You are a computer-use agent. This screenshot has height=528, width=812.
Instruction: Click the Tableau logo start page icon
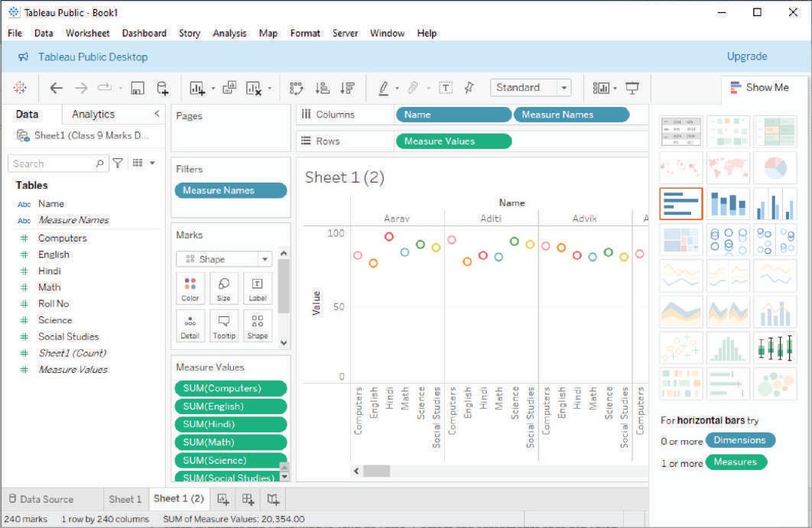[x=20, y=87]
